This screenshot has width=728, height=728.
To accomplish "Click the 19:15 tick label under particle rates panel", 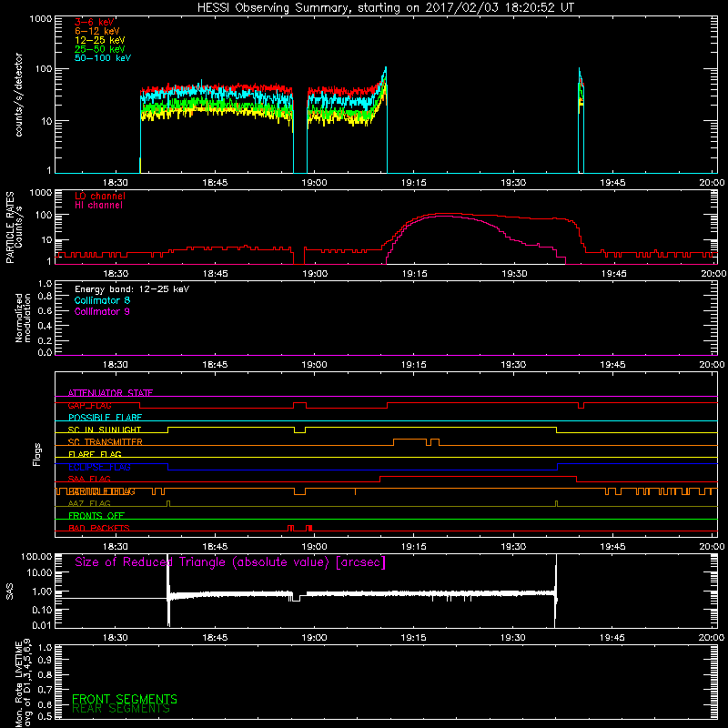I will point(415,274).
